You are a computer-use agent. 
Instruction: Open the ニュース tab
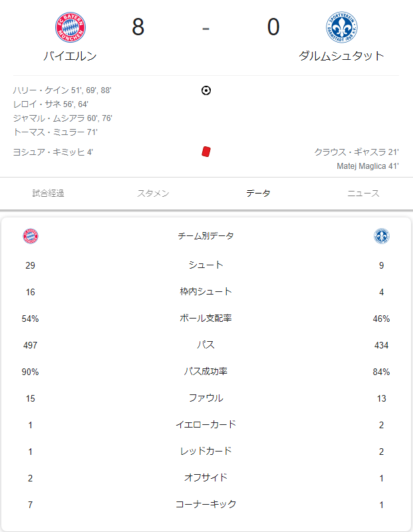click(x=363, y=194)
